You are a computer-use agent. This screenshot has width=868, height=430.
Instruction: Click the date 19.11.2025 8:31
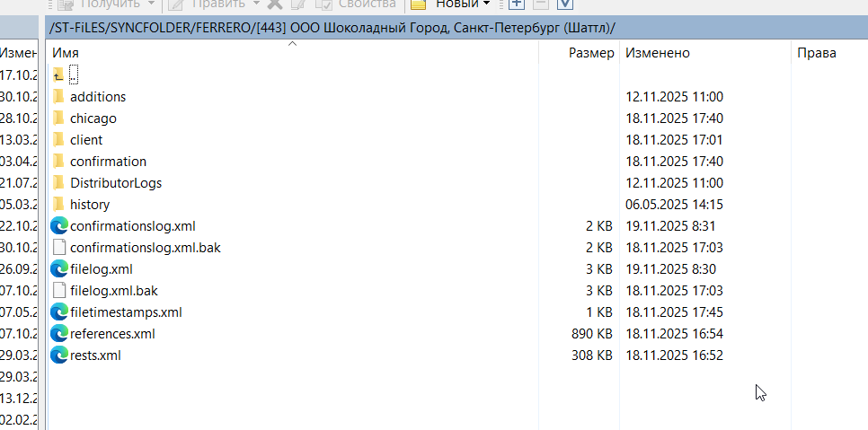[670, 226]
